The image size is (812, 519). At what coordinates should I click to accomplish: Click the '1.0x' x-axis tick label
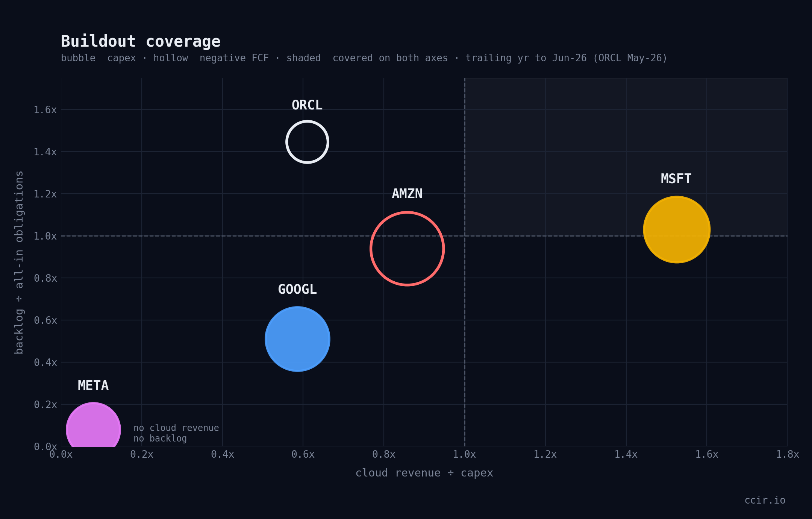(x=465, y=454)
